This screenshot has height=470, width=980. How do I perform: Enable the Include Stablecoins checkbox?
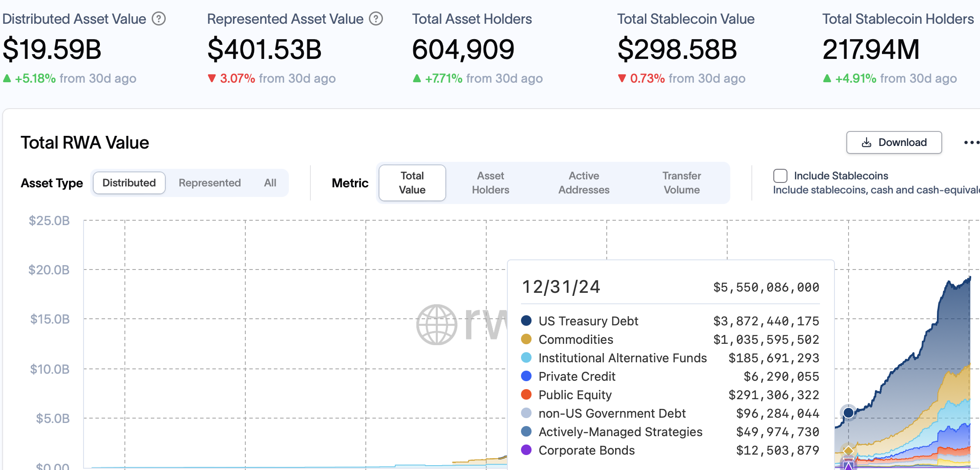(780, 176)
